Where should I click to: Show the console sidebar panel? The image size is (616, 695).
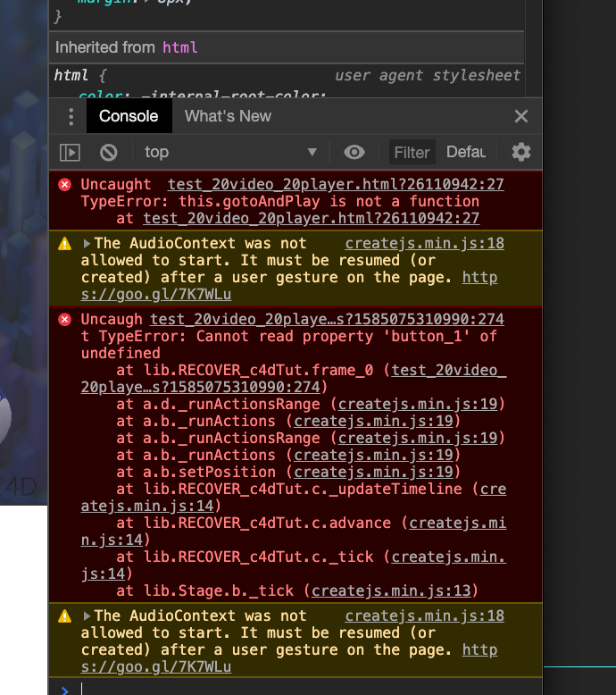pyautogui.click(x=70, y=153)
